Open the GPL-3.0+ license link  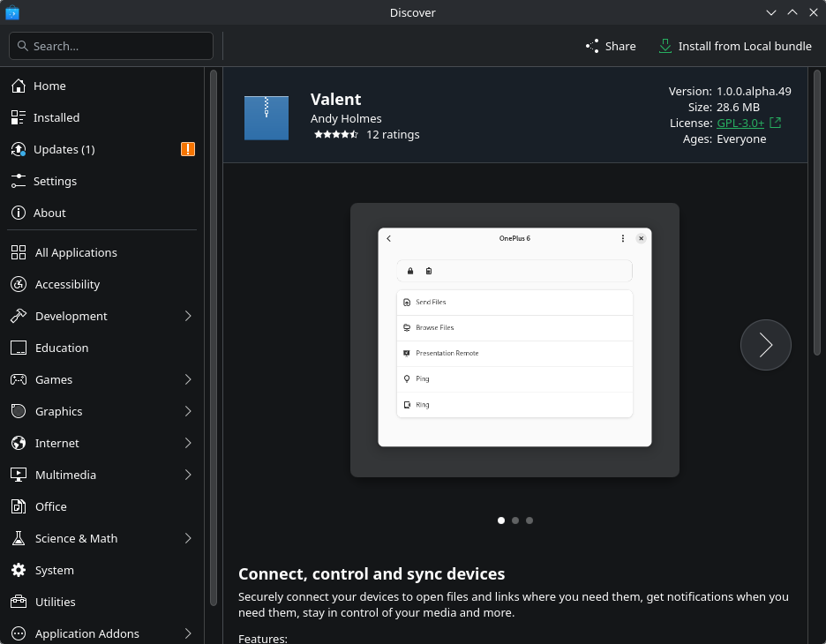click(x=740, y=123)
